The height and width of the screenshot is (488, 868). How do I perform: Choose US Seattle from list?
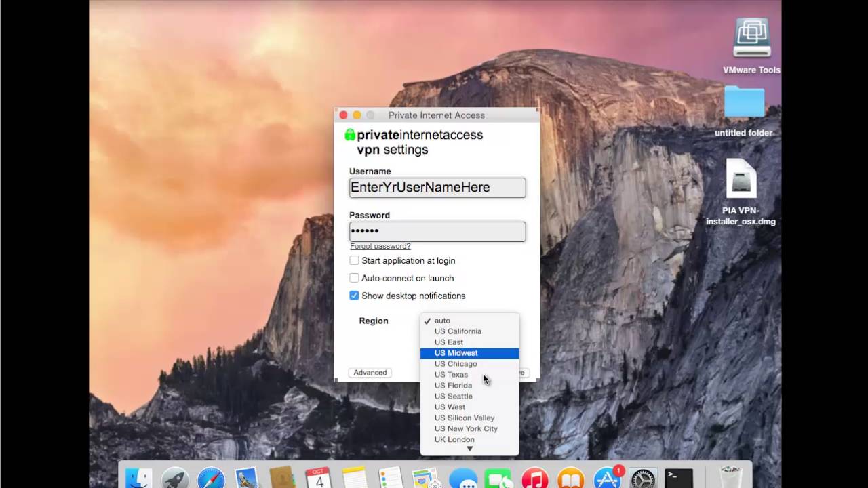pos(469,396)
